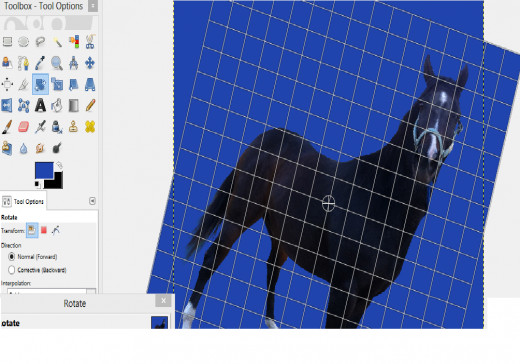Set Transform to affect layer
Viewport: 520px width, 364px height.
(x=32, y=230)
